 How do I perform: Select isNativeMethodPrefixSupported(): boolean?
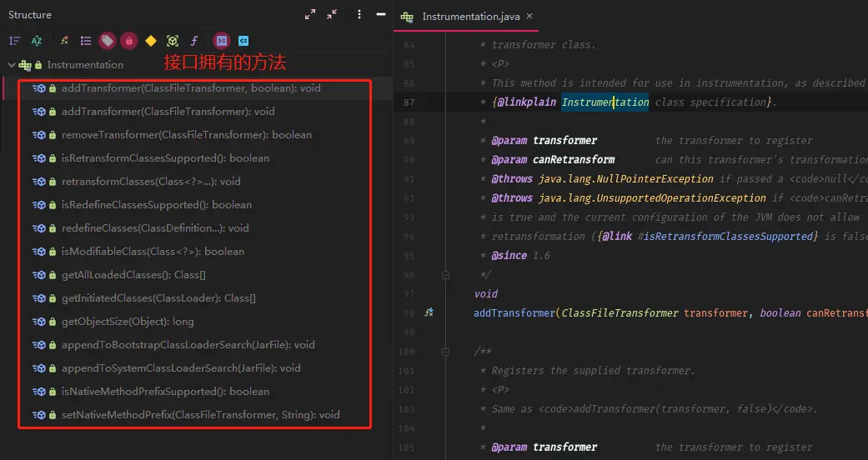point(166,392)
